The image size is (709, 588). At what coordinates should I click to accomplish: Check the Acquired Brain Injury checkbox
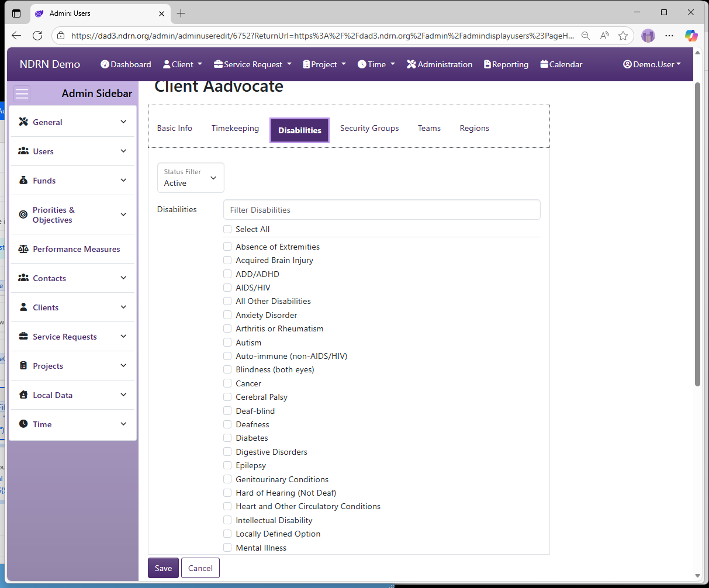click(x=227, y=260)
